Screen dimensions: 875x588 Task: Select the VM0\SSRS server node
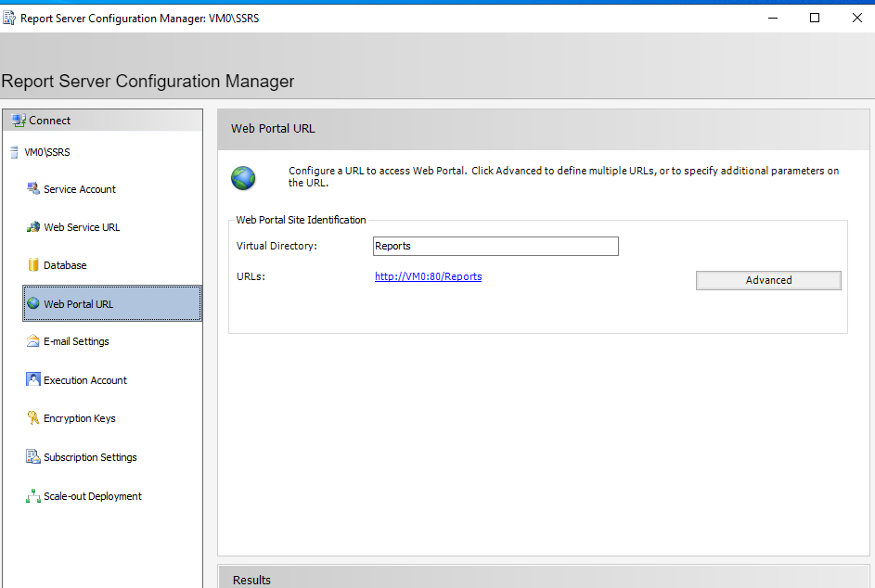coord(47,152)
